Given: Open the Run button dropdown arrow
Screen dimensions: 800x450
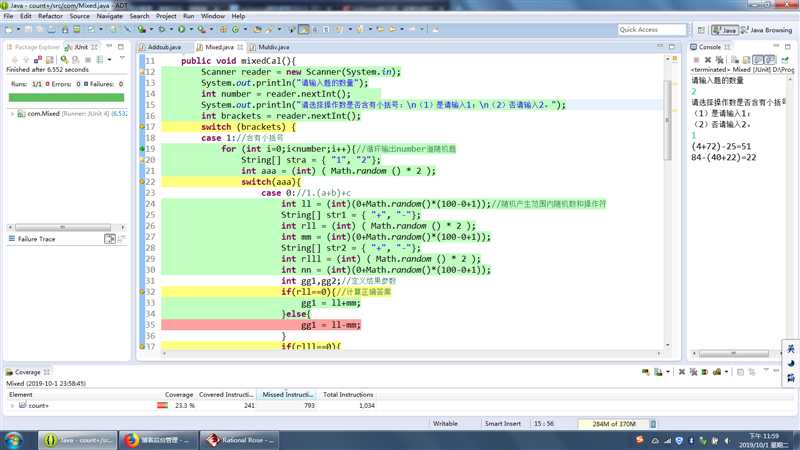Looking at the screenshot, I should pos(191,30).
